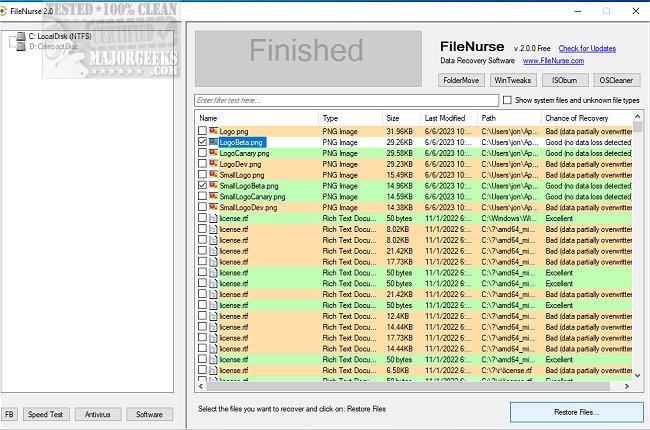
Task: Click the vertical scrollbar down arrow
Action: click(x=638, y=376)
